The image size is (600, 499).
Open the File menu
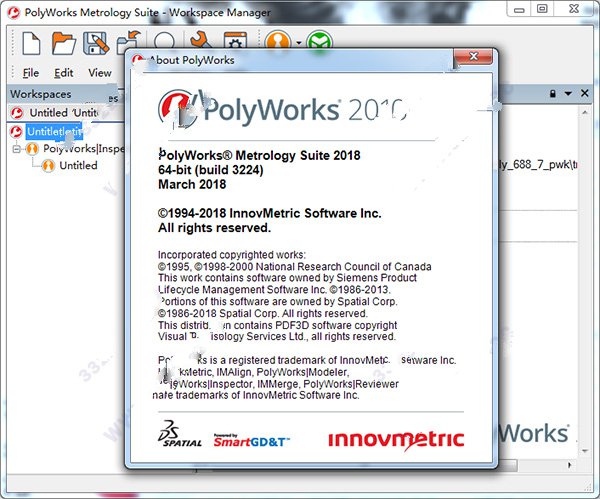[31, 73]
